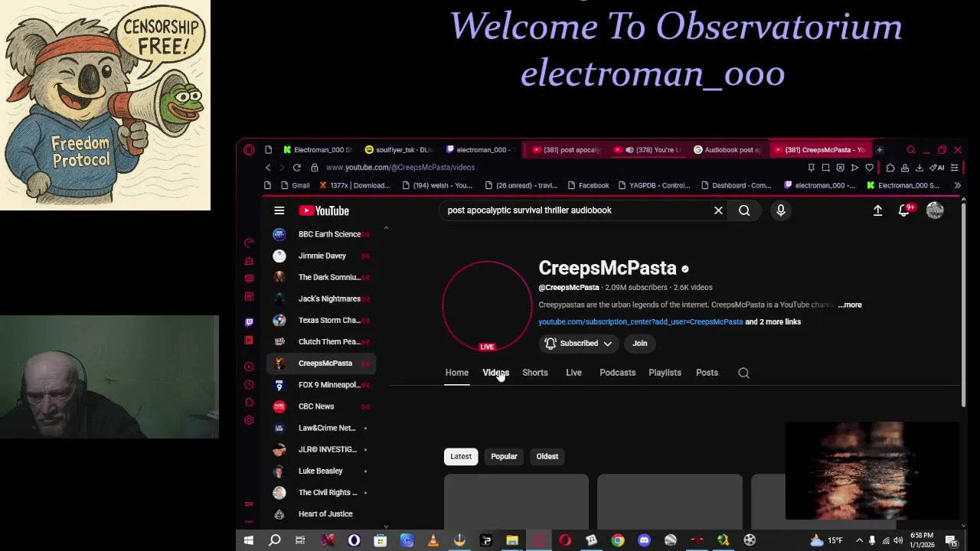Start voice search with the microphone
This screenshot has width=980, height=551.
(781, 210)
